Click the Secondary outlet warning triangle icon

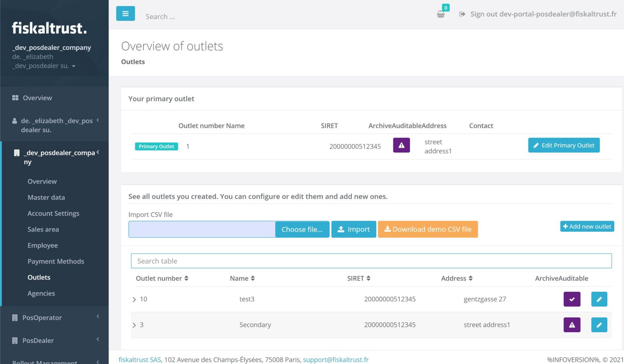tap(572, 325)
